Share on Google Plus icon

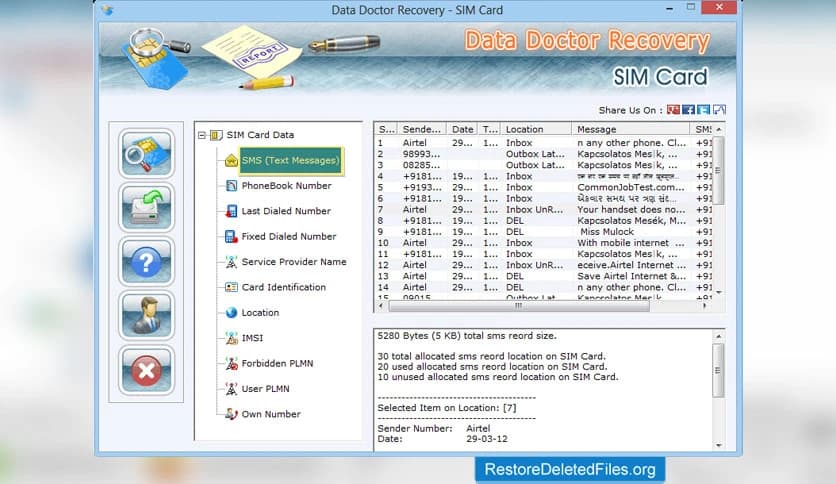click(673, 110)
